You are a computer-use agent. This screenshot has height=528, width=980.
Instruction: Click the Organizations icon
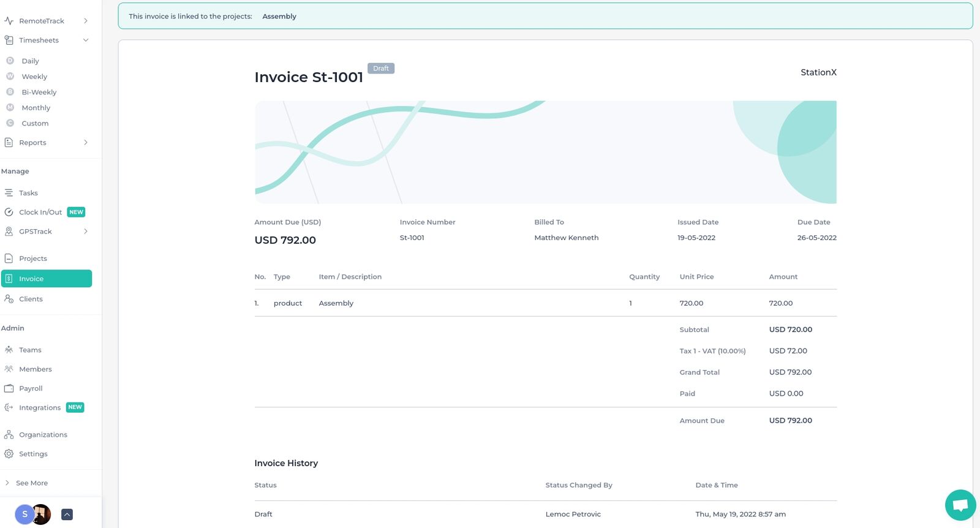[x=9, y=434]
